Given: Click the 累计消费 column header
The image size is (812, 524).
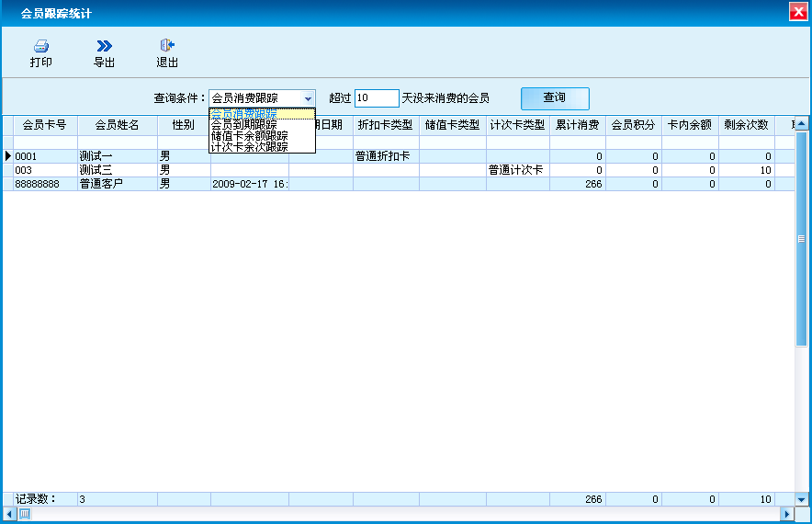Looking at the screenshot, I should point(577,125).
